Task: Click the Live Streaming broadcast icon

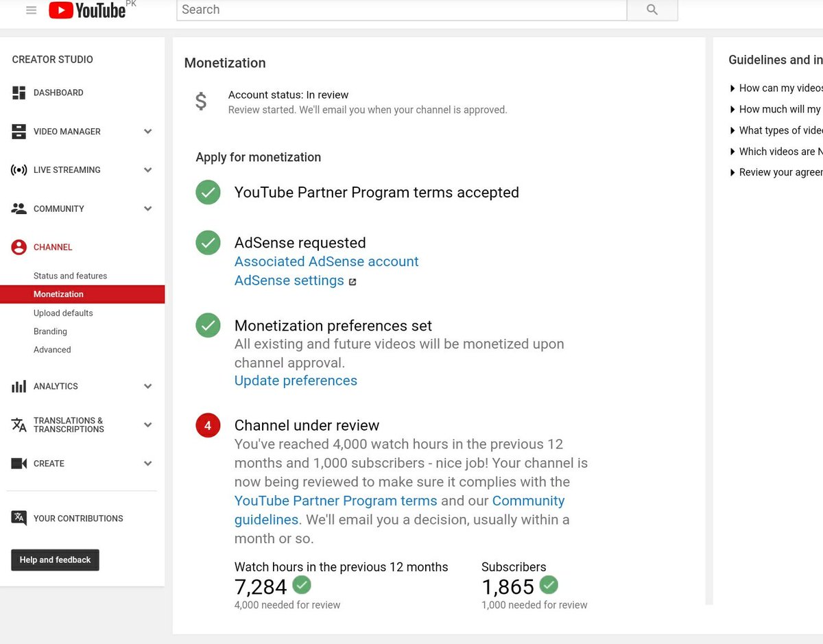Action: click(19, 170)
